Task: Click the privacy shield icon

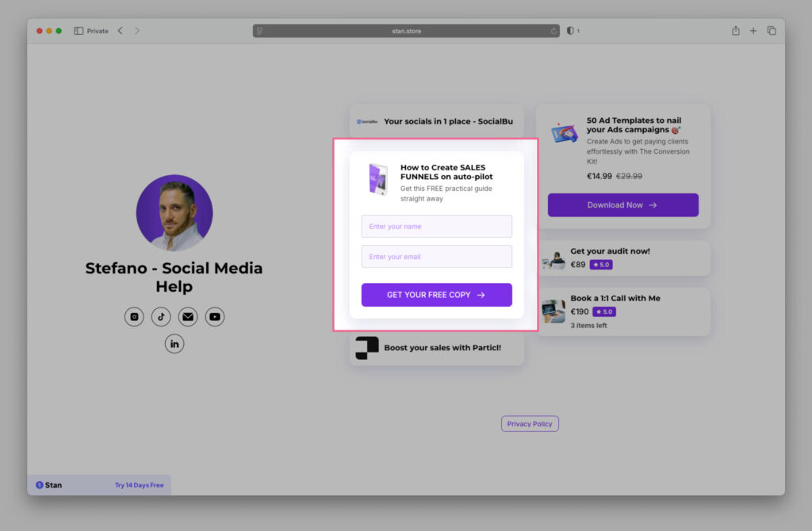Action: [x=569, y=31]
